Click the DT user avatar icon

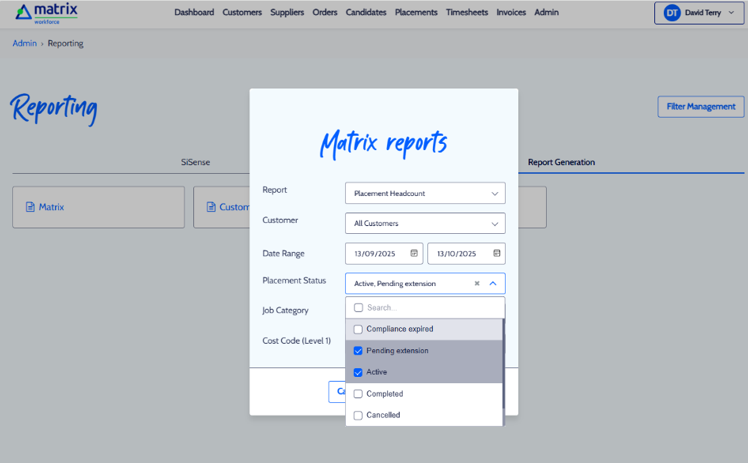pos(672,13)
